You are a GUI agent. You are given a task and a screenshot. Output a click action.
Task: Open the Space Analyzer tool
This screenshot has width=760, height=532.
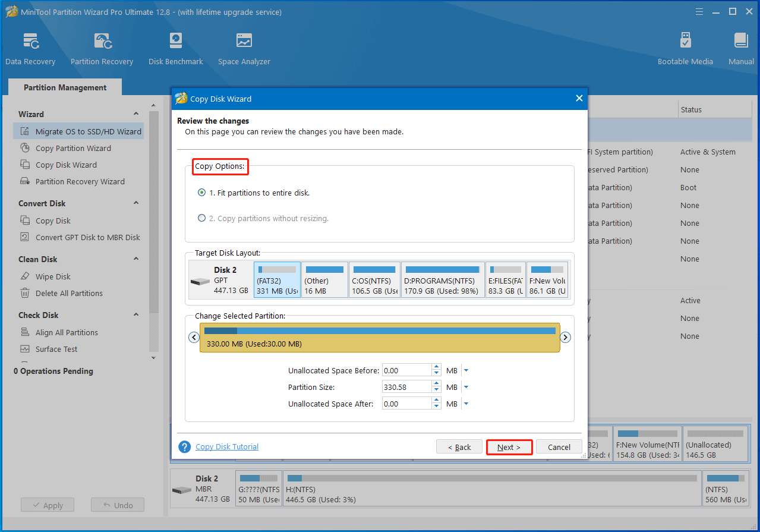pos(244,49)
